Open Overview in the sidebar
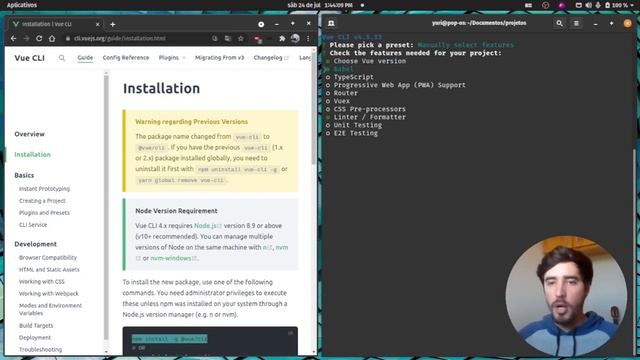640x360 pixels. (x=29, y=134)
